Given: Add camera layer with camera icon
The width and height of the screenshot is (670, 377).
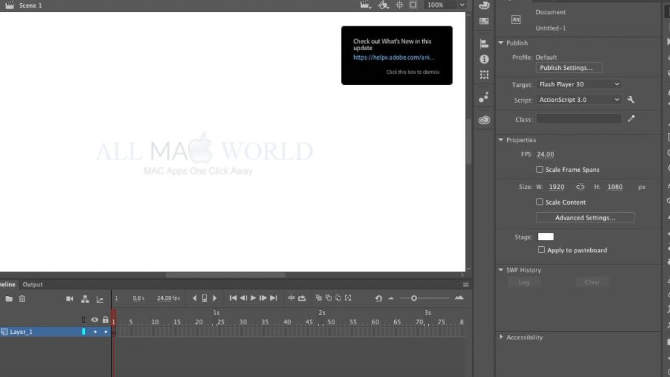Looking at the screenshot, I should coord(69,299).
